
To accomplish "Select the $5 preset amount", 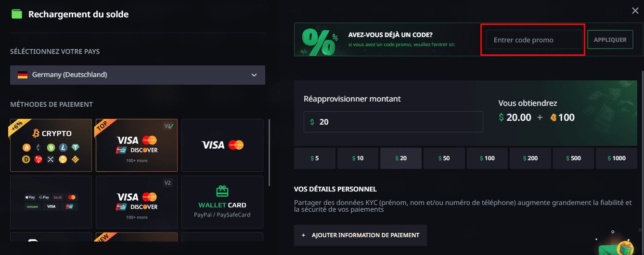I will [x=315, y=158].
